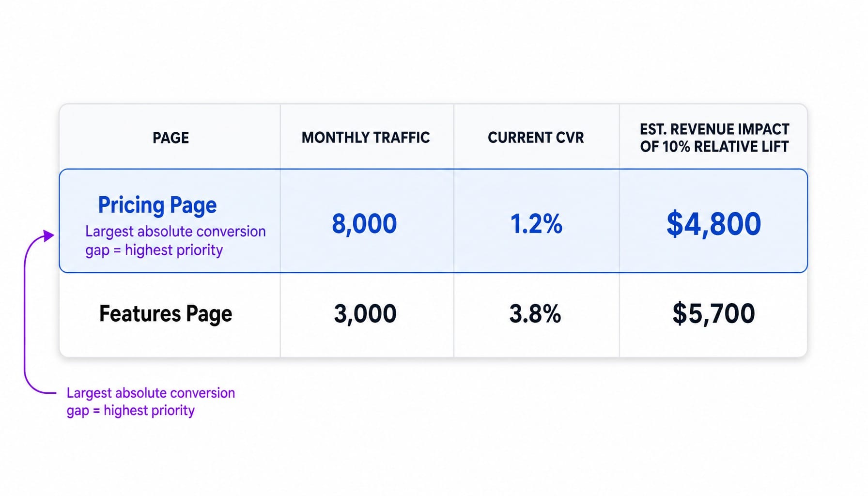Viewport: 868px width, 496px height.
Task: Click the MONTHLY TRAFFIC column header
Action: [366, 138]
